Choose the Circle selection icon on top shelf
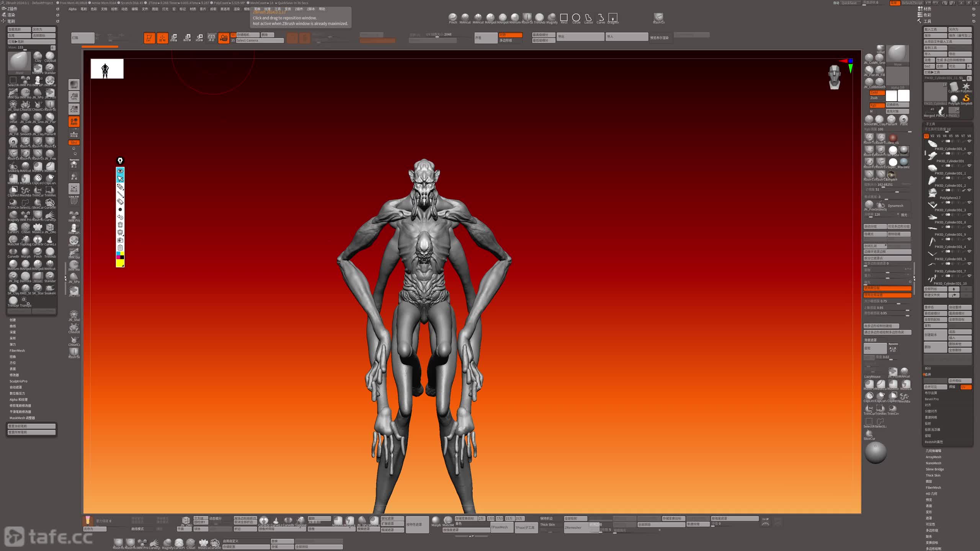 pyautogui.click(x=576, y=18)
